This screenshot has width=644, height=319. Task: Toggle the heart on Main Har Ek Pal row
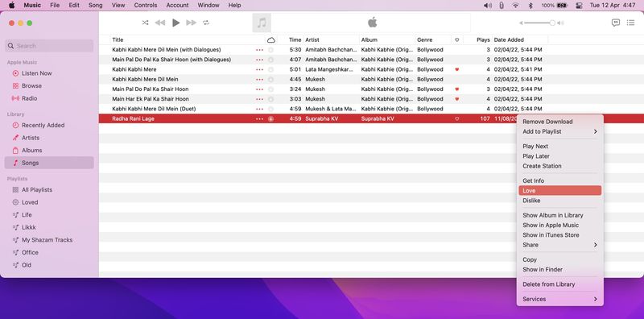(456, 99)
